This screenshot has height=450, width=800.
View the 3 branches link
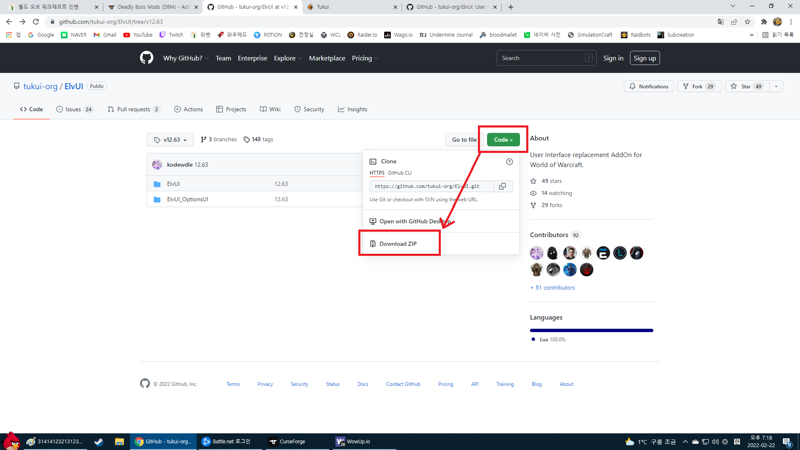(x=218, y=139)
